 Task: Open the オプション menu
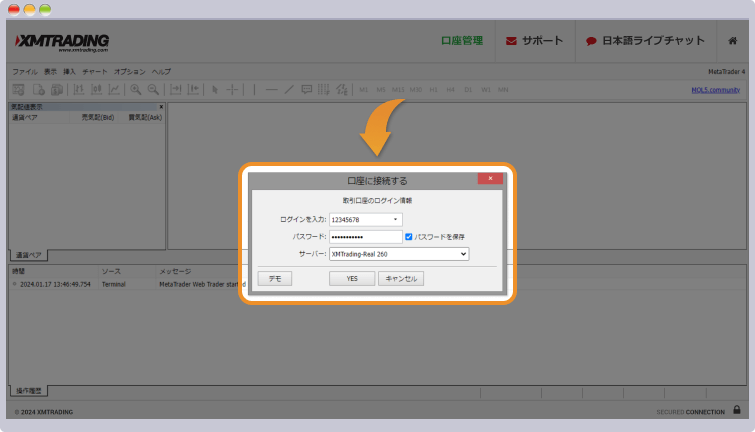(130, 72)
